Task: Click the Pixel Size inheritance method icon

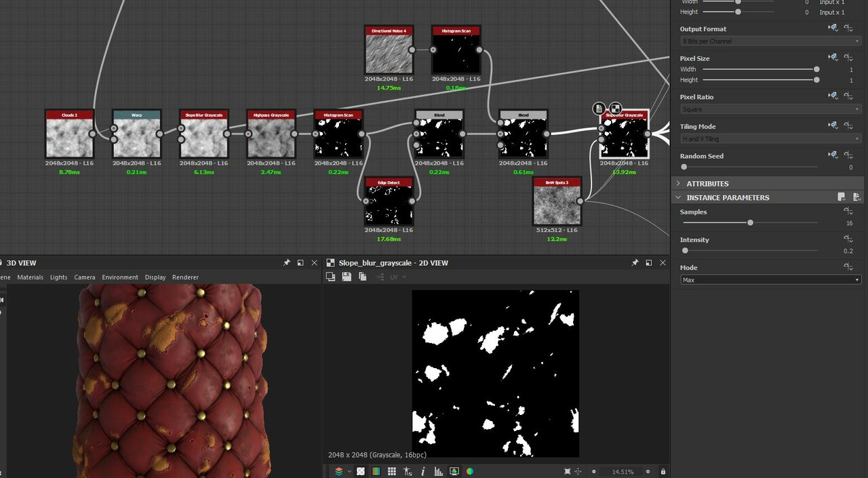Action: tap(833, 58)
